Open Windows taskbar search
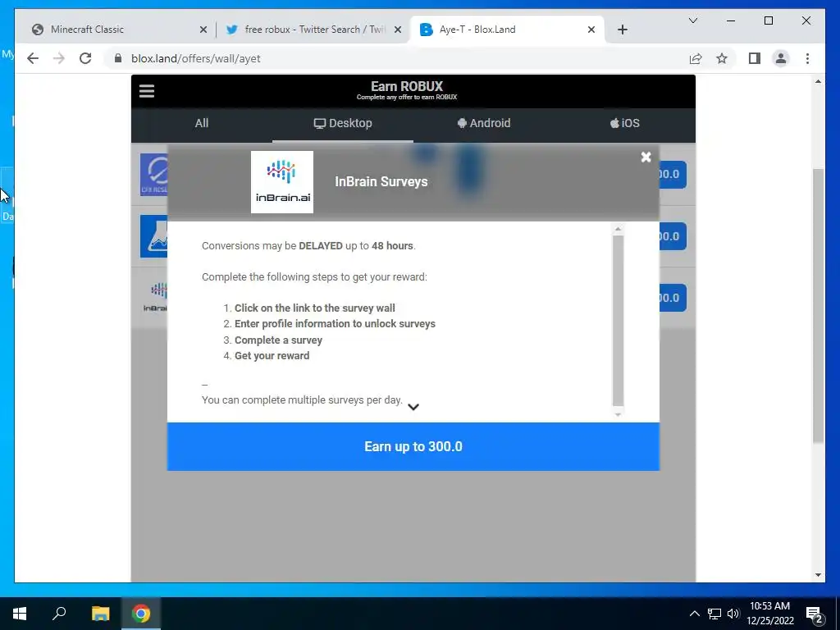The height and width of the screenshot is (630, 840). (x=59, y=614)
